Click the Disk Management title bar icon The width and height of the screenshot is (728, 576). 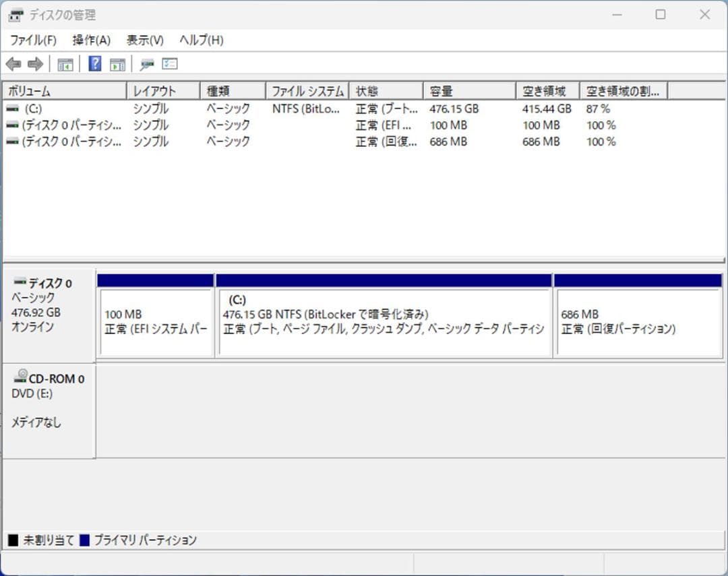pos(15,14)
